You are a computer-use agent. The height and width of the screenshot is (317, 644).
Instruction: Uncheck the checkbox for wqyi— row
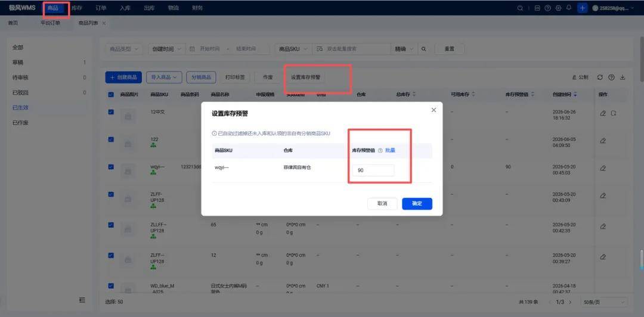point(111,167)
